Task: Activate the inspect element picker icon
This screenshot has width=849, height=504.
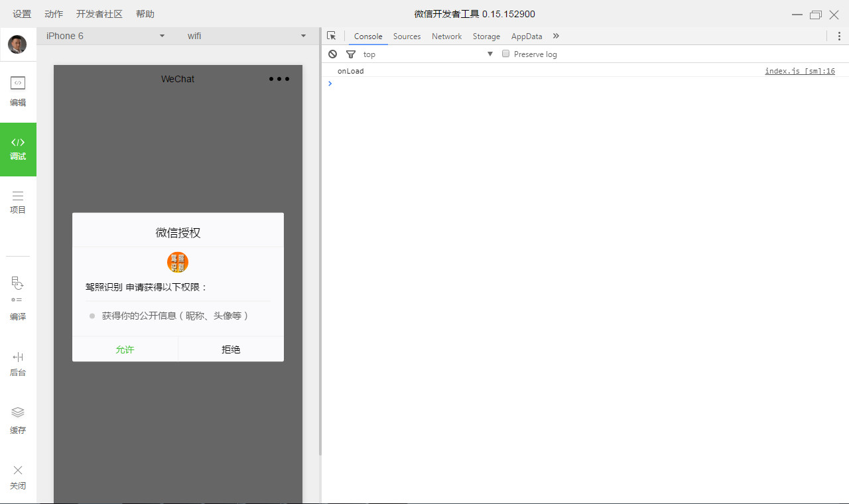Action: (332, 36)
